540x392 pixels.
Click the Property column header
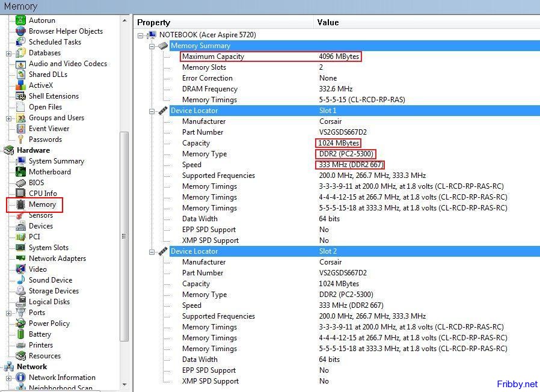pyautogui.click(x=224, y=22)
